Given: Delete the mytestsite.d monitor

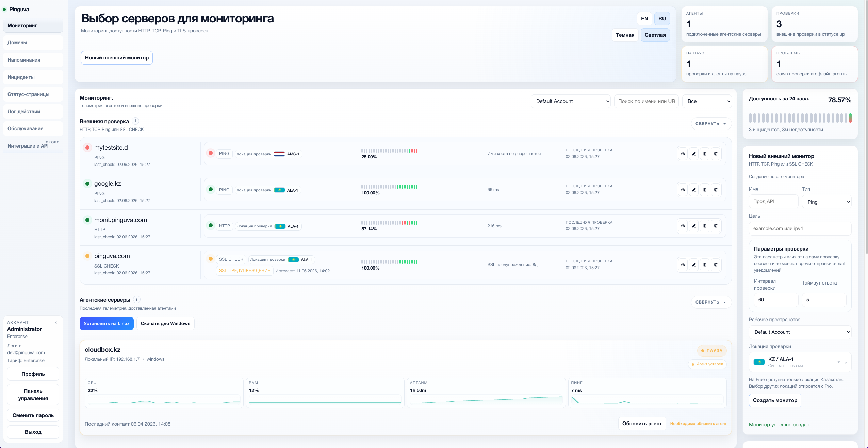Looking at the screenshot, I should pos(716,154).
